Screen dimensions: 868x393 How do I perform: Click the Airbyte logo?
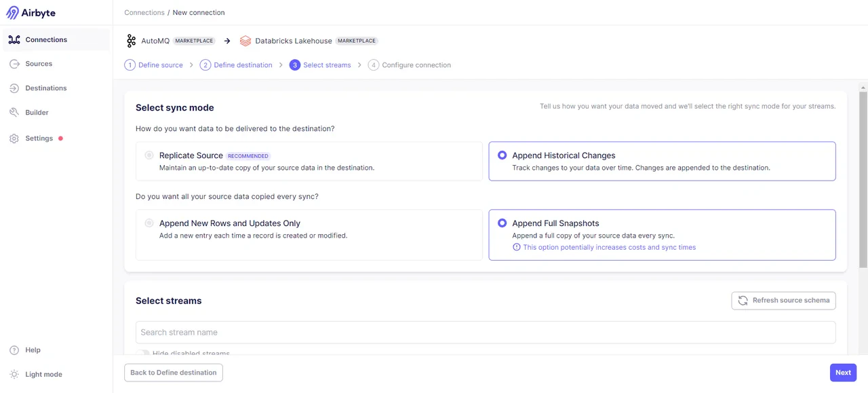pyautogui.click(x=31, y=12)
